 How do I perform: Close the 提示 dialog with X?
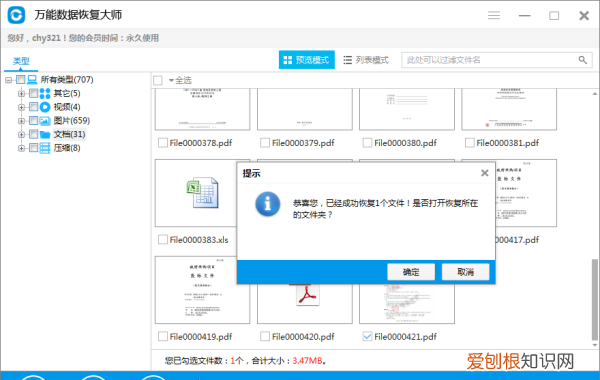point(484,173)
